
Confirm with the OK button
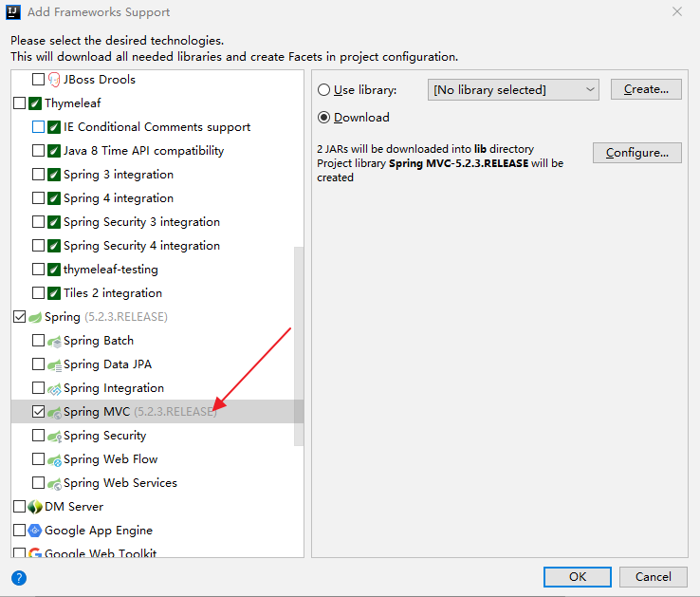pos(578,577)
